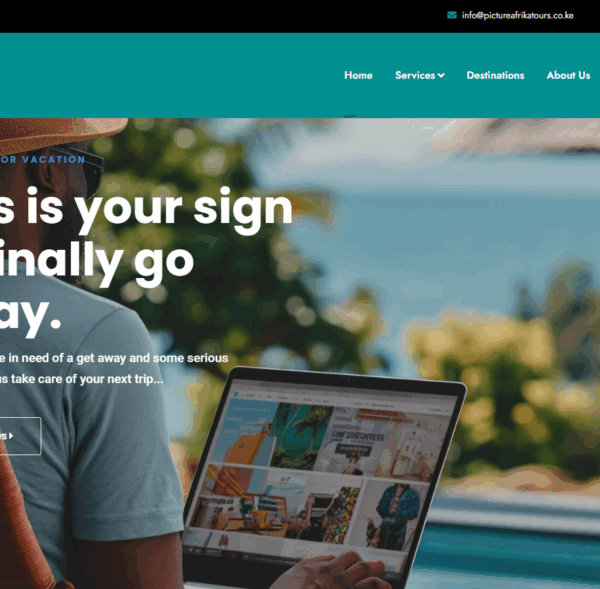Navigate to the Destinations page
The height and width of the screenshot is (589, 600).
coord(495,75)
